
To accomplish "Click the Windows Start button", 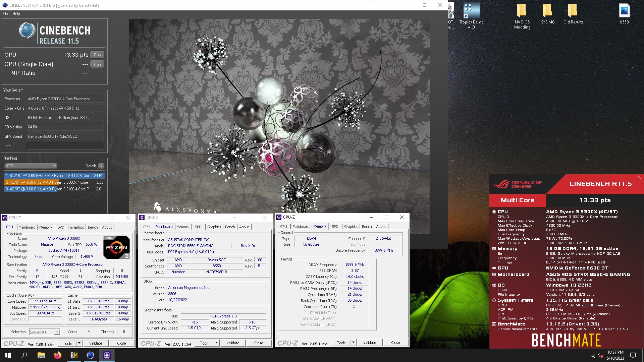I will 8,355.
